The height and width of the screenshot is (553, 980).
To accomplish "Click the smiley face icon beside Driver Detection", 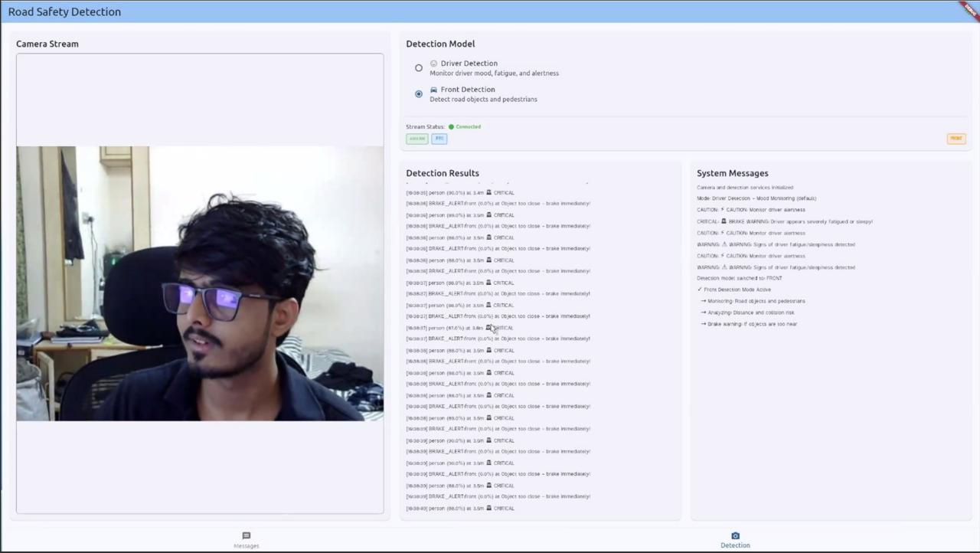I will click(434, 64).
